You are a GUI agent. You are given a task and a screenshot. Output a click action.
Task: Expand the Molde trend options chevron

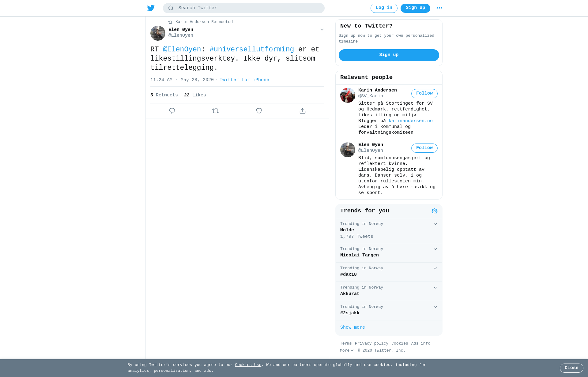click(435, 224)
